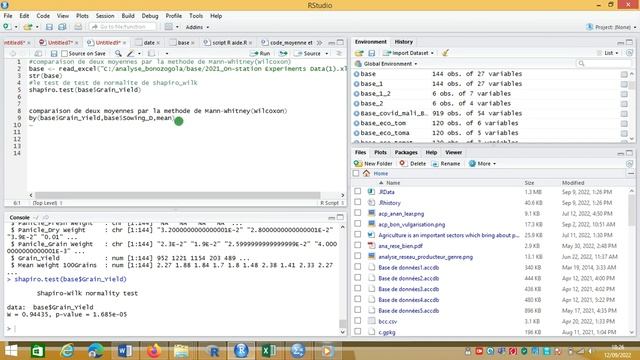
Task: Check the Base de données1.accdb box
Action: click(x=358, y=267)
